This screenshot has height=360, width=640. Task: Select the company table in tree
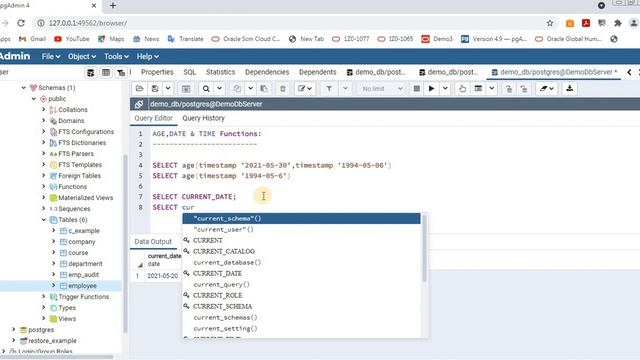coord(82,242)
